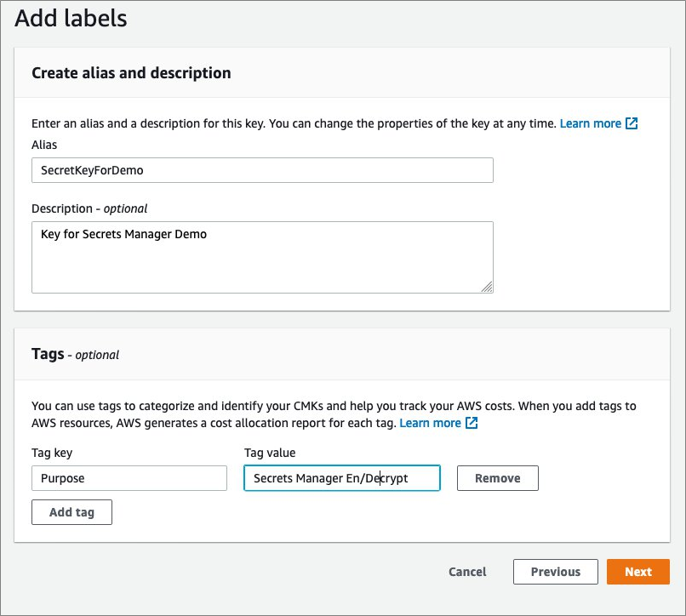The width and height of the screenshot is (686, 616).
Task: Click the Alias text field
Action: [x=262, y=170]
